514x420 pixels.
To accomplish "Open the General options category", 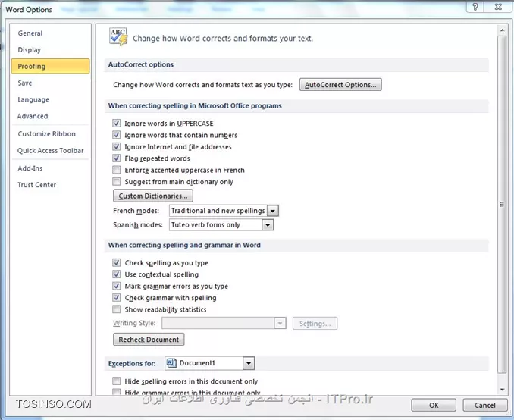I will pos(50,33).
